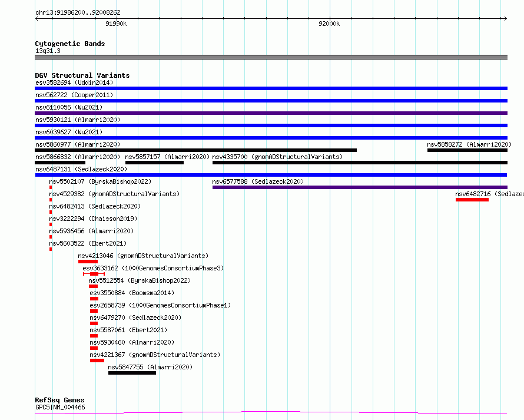Select nsv4221367 (gnomADStructuralVariants) label
Screen dimensions: 524x420
(155, 355)
